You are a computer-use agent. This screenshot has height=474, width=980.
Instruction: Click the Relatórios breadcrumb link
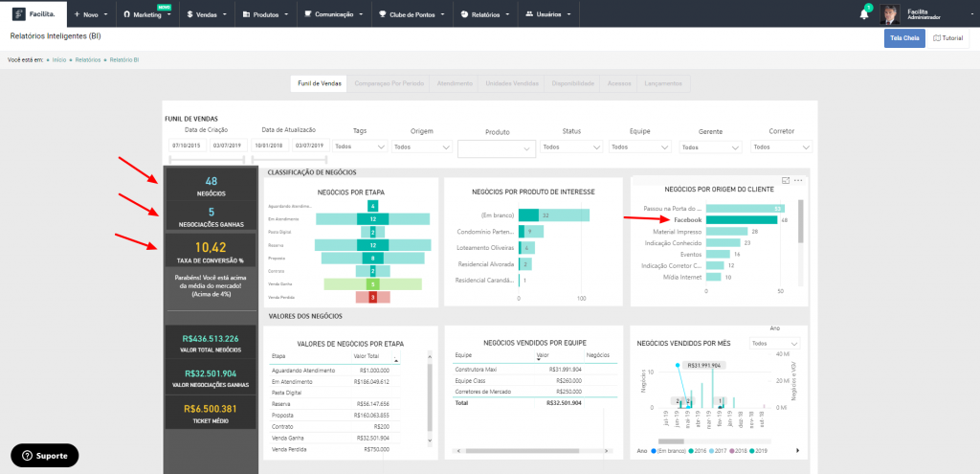pyautogui.click(x=87, y=60)
